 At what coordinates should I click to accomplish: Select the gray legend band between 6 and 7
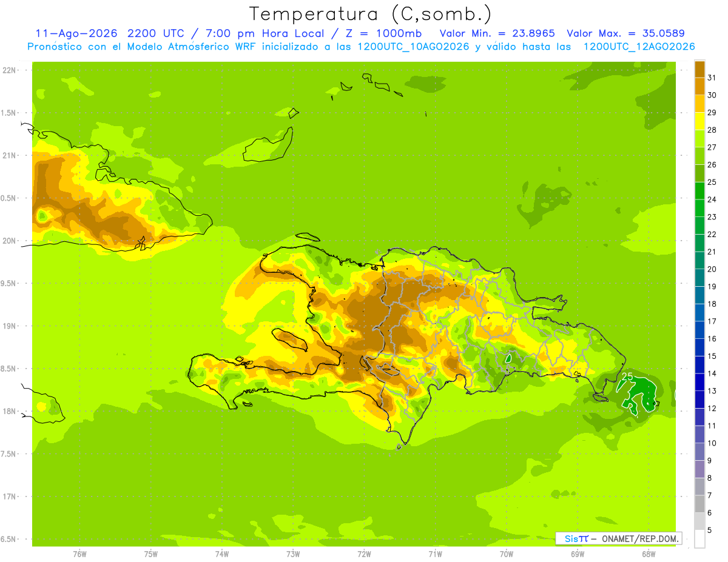pos(699,504)
